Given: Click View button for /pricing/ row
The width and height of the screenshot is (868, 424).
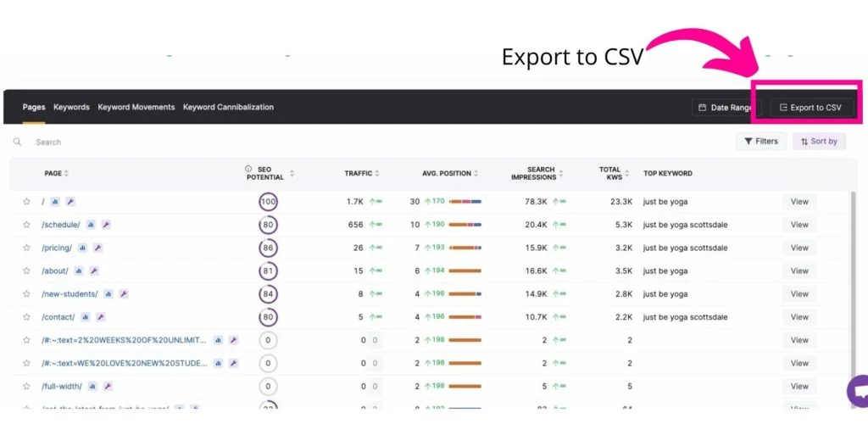Looking at the screenshot, I should [x=799, y=248].
